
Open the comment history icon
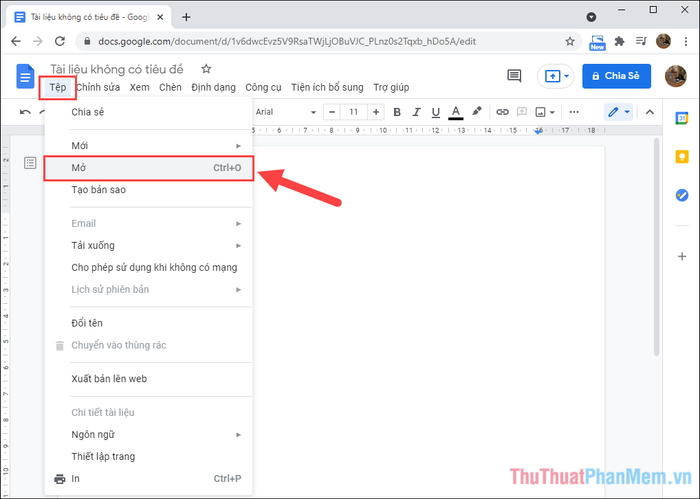coord(514,76)
